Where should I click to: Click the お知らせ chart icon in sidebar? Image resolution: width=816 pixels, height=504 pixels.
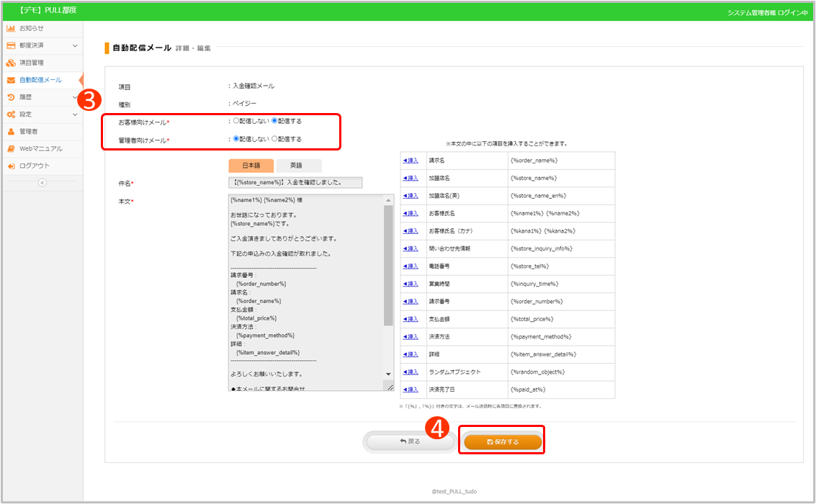11,28
